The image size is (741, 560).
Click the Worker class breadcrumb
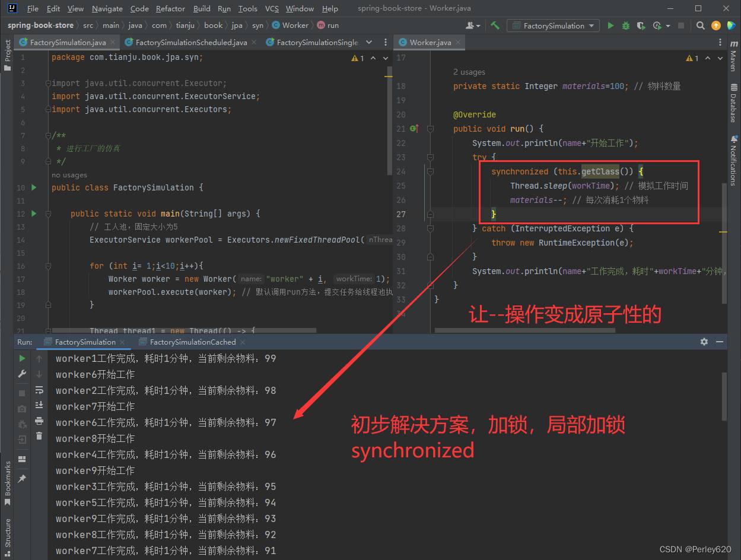point(290,26)
